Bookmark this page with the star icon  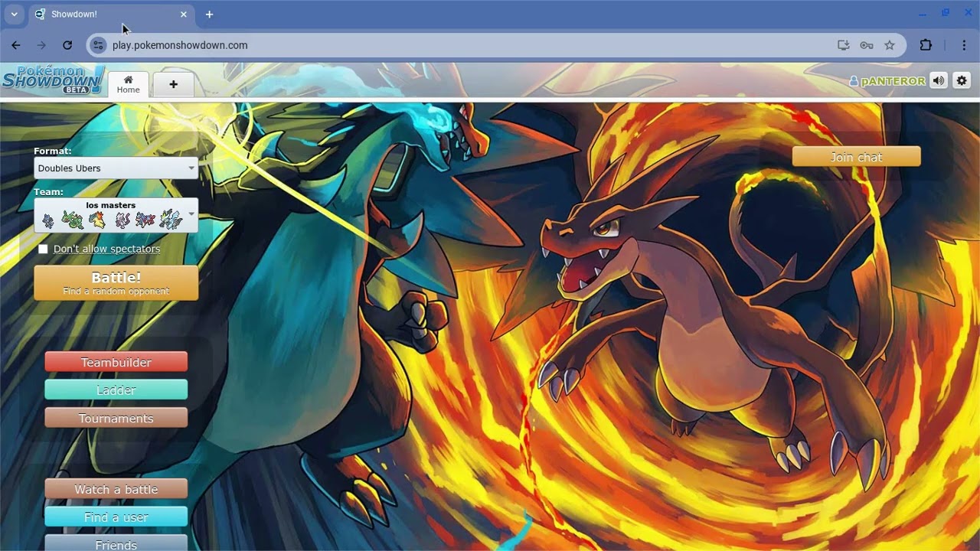click(x=890, y=45)
